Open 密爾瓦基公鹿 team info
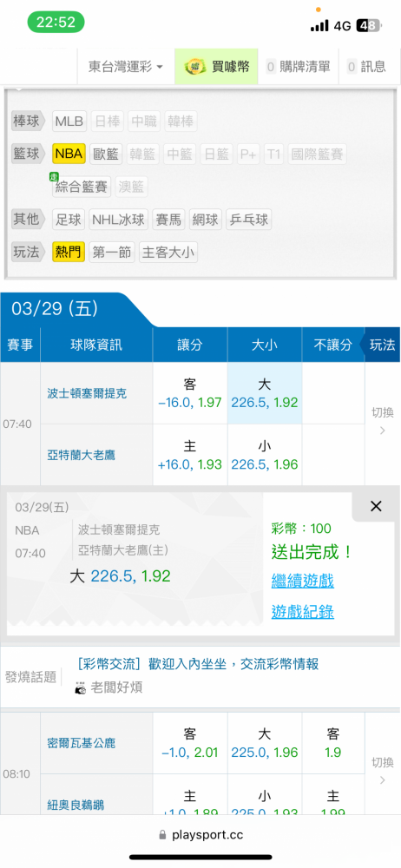This screenshot has height=868, width=401. [81, 743]
